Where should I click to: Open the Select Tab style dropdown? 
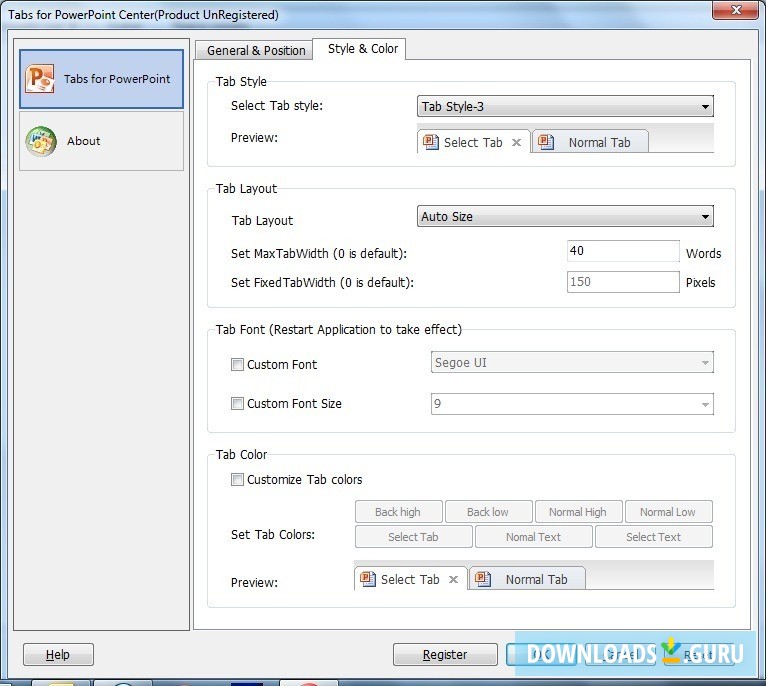pyautogui.click(x=565, y=107)
